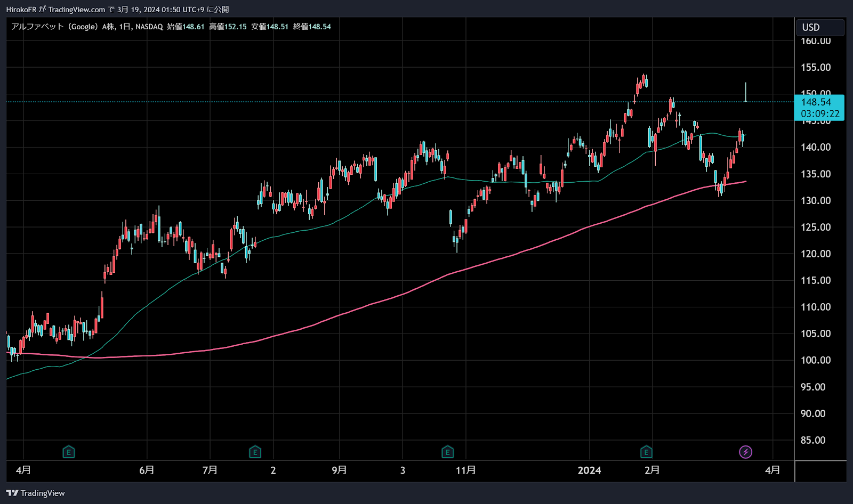
Task: Open the USD currency selector
Action: [x=820, y=27]
